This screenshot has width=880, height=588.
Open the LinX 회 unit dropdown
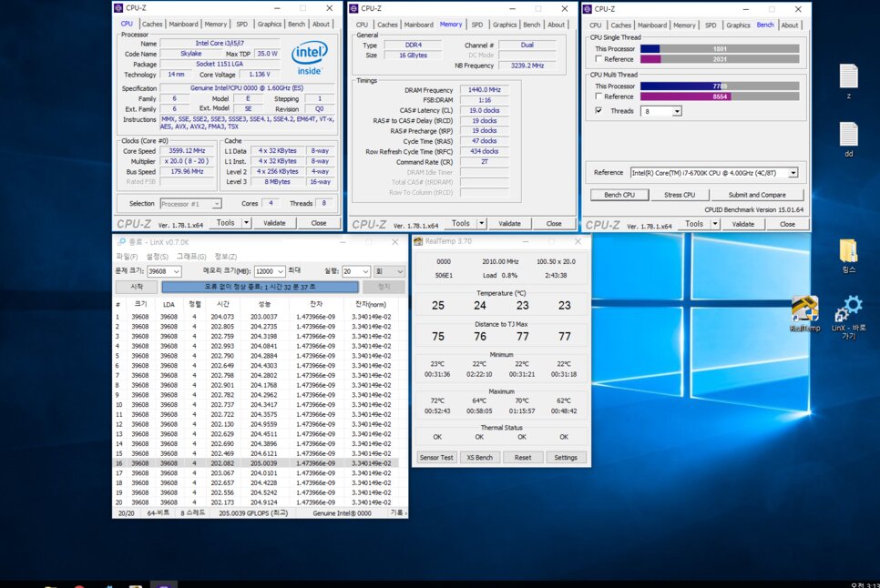click(389, 271)
